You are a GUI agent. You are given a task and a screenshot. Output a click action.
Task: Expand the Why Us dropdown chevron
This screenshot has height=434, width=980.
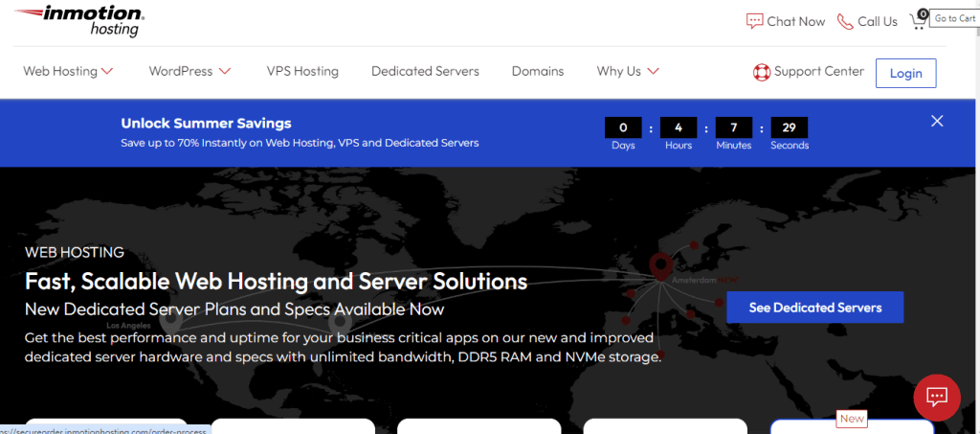[x=653, y=71]
